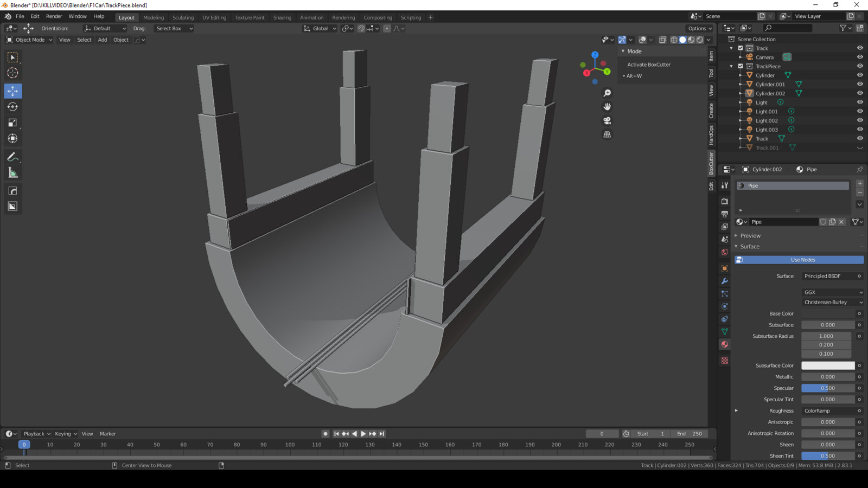
Task: Click the Subsurface Color swatch
Action: 828,365
